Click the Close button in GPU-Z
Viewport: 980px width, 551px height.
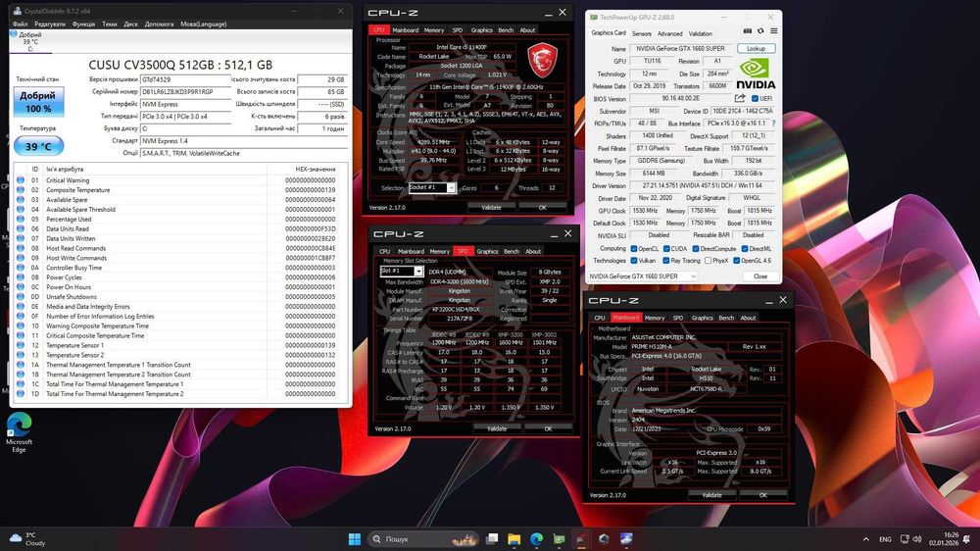(x=760, y=275)
